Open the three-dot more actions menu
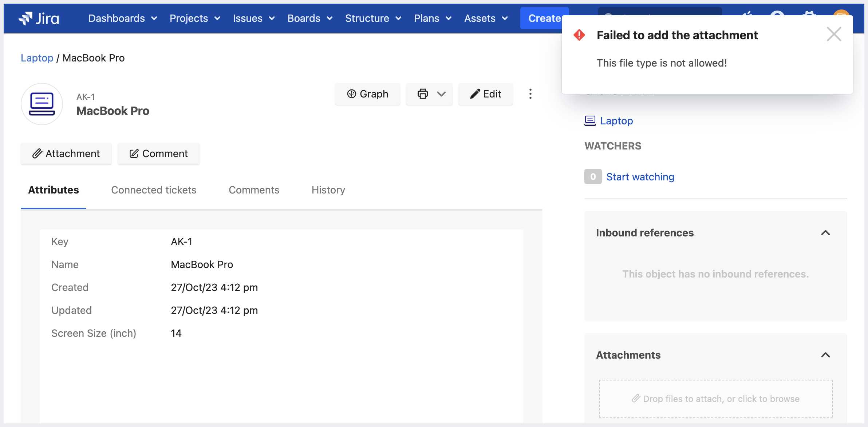Image resolution: width=868 pixels, height=427 pixels. point(530,94)
